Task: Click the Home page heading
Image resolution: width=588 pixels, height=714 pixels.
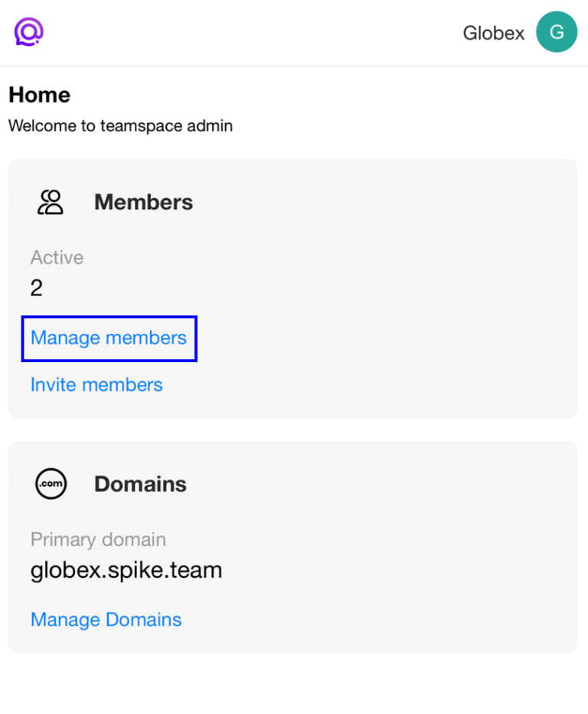Action: pos(39,95)
